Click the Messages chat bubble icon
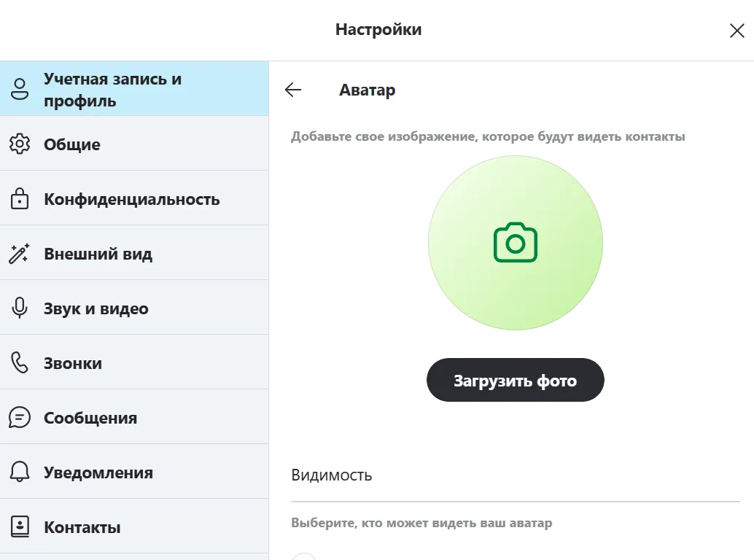Viewport: 754px width, 560px height. pyautogui.click(x=20, y=417)
